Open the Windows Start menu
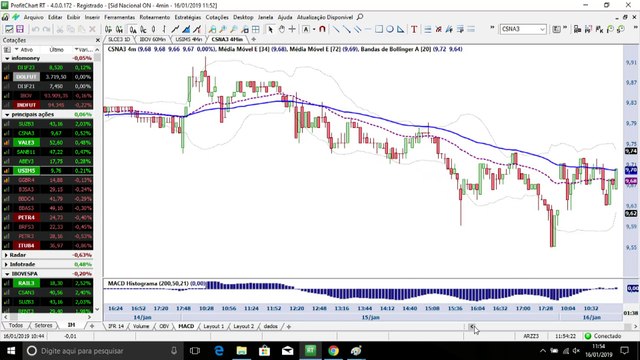The height and width of the screenshot is (360, 640). [11, 351]
